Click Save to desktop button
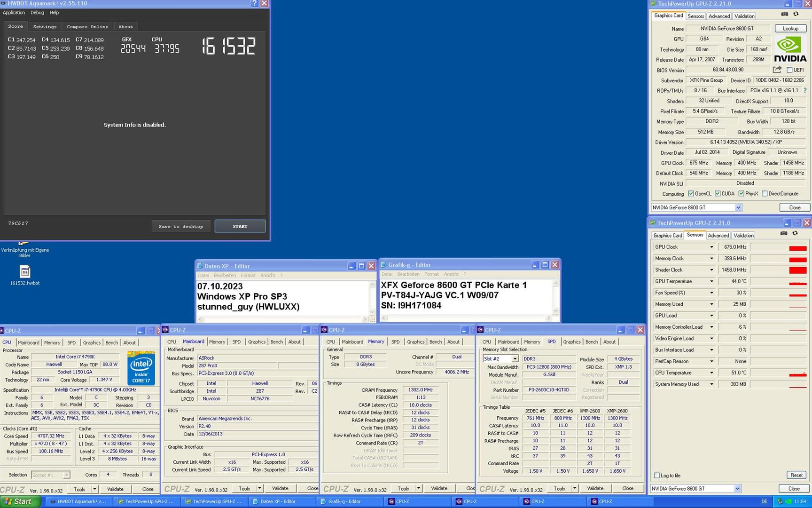 coord(181,226)
